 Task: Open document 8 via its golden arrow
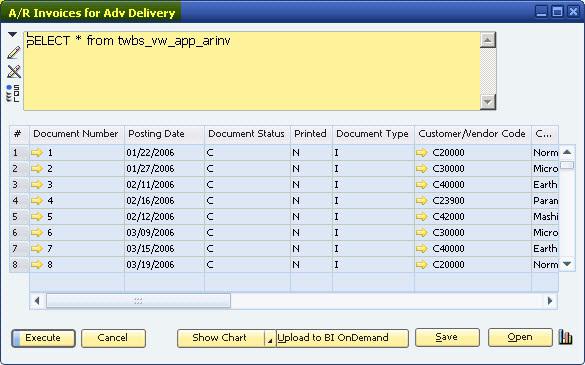(x=37, y=264)
